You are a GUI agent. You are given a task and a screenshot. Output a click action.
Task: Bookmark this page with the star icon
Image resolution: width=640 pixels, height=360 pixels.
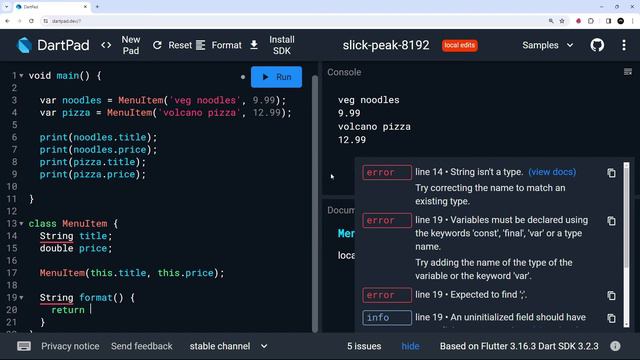562,21
